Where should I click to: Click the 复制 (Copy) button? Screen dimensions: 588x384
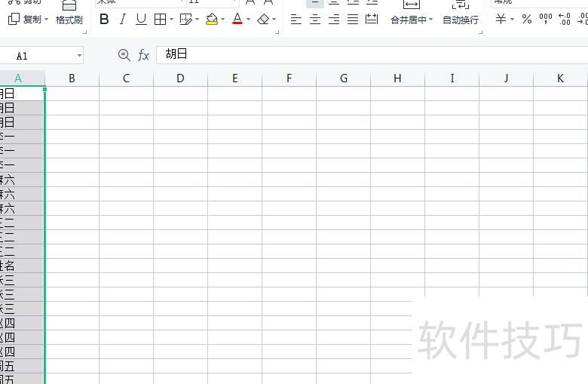(x=25, y=19)
